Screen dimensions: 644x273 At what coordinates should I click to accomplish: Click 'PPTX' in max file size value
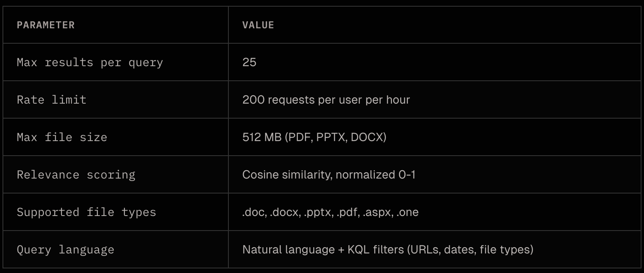(x=331, y=137)
